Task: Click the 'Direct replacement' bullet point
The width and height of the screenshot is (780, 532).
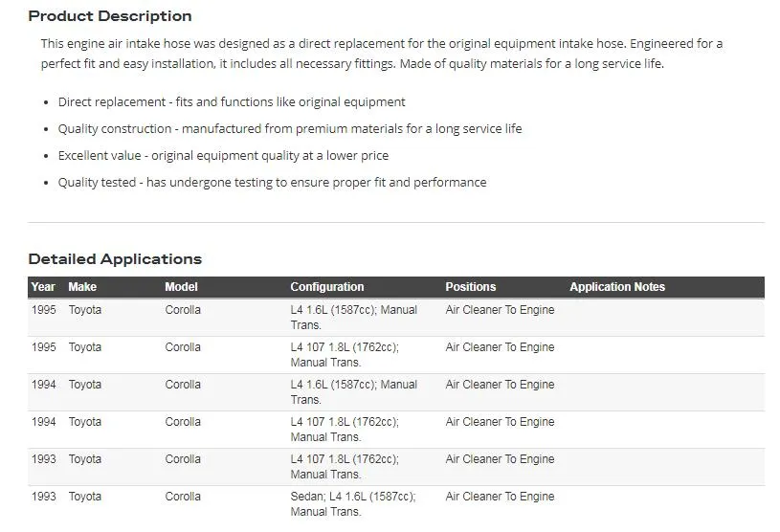Action: pos(232,102)
